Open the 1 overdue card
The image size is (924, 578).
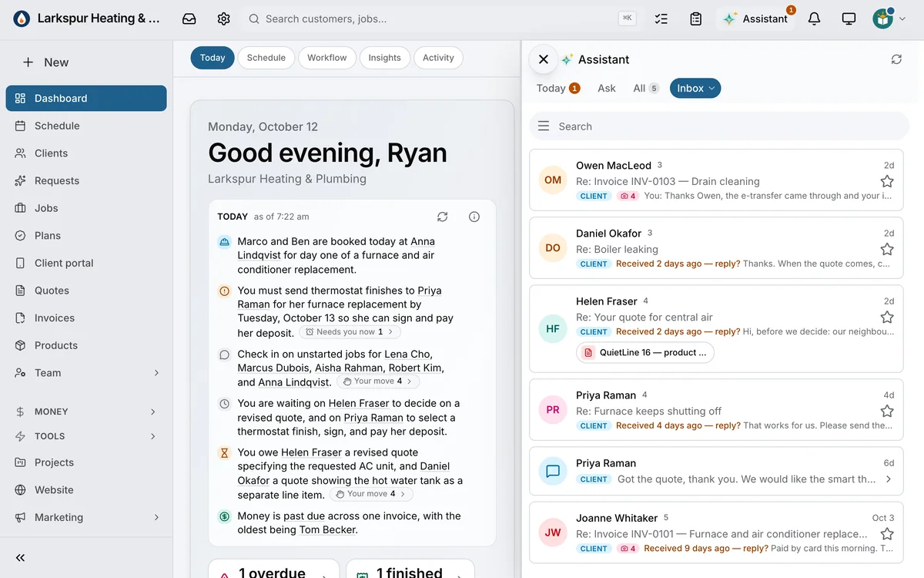click(x=274, y=570)
